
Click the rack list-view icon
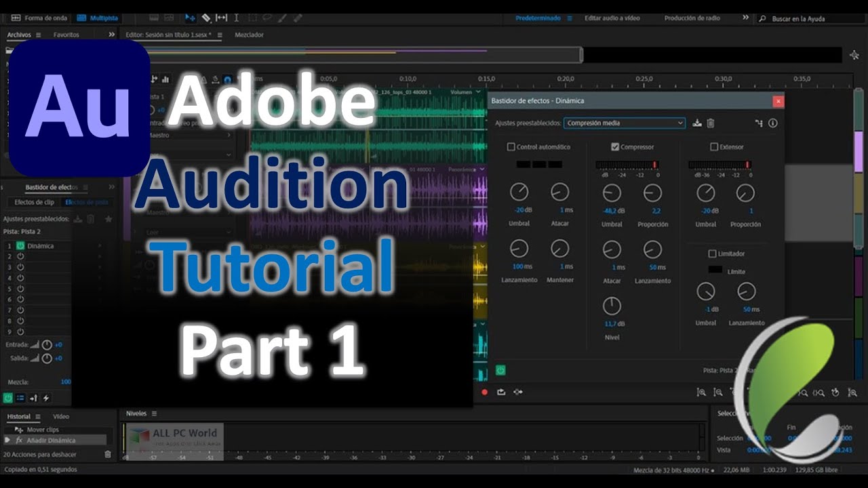pos(20,398)
